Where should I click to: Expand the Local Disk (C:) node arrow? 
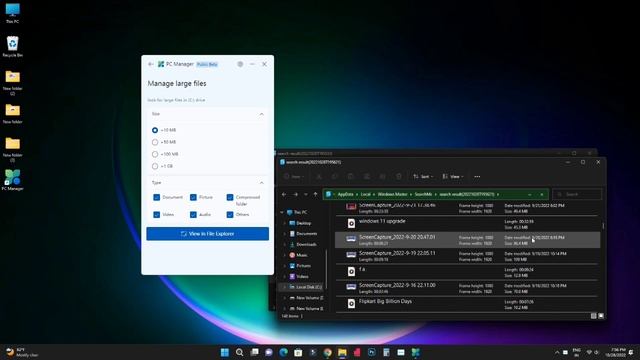[x=284, y=287]
